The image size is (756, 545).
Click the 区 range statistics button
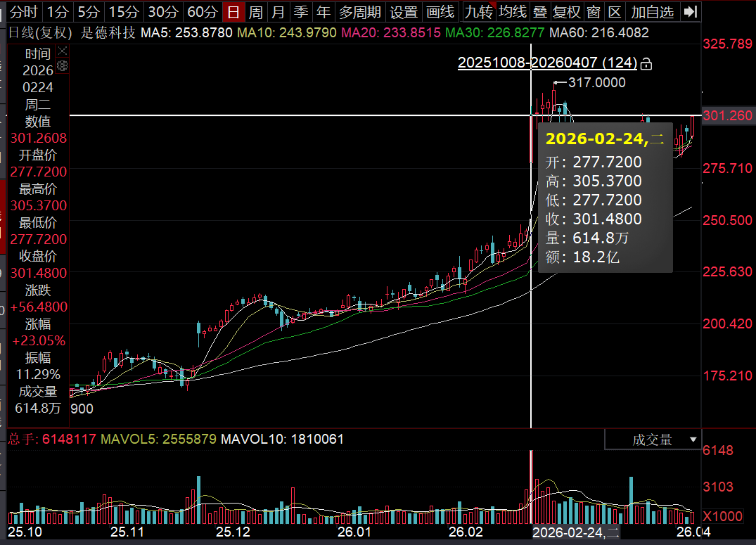[x=615, y=11]
